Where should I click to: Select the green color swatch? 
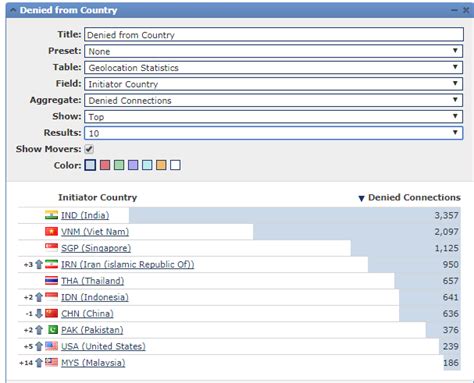point(119,165)
